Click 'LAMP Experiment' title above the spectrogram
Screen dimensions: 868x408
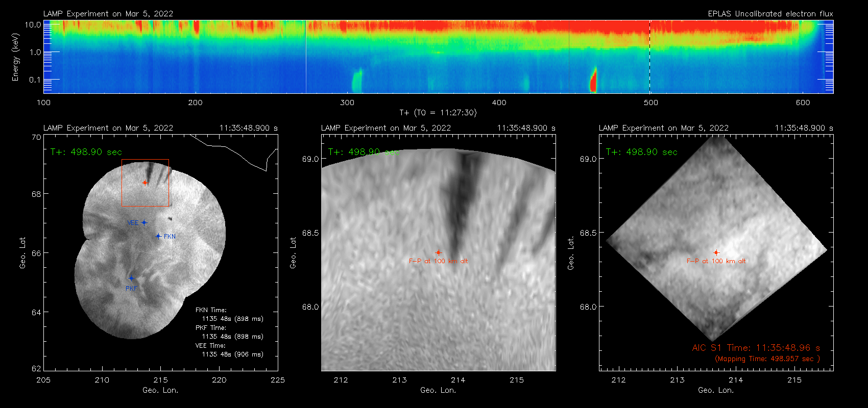pos(108,14)
